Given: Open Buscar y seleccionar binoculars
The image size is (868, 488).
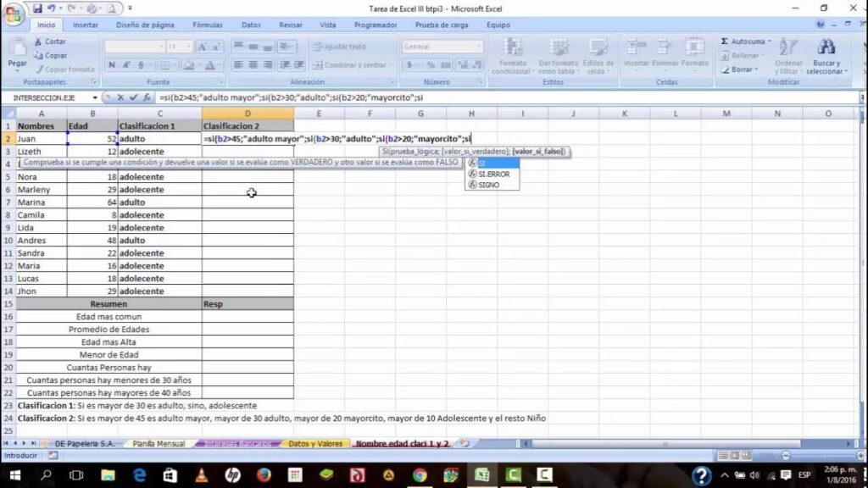Looking at the screenshot, I should tap(825, 49).
